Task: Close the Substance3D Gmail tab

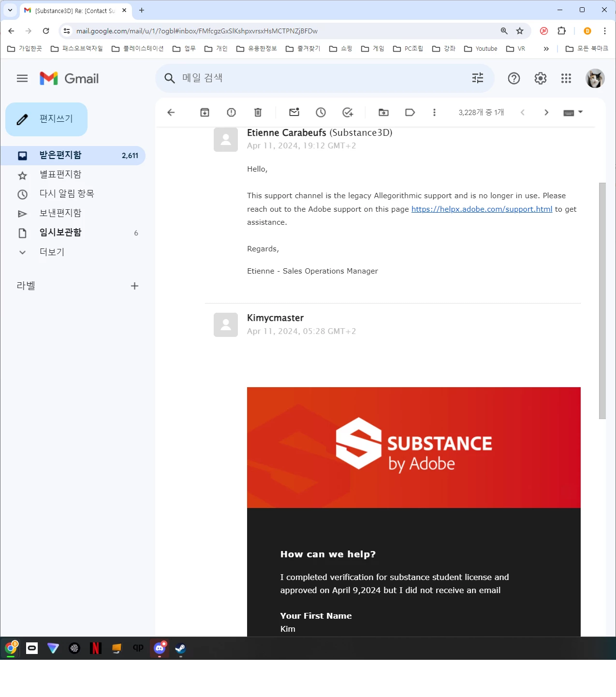Action: (124, 10)
